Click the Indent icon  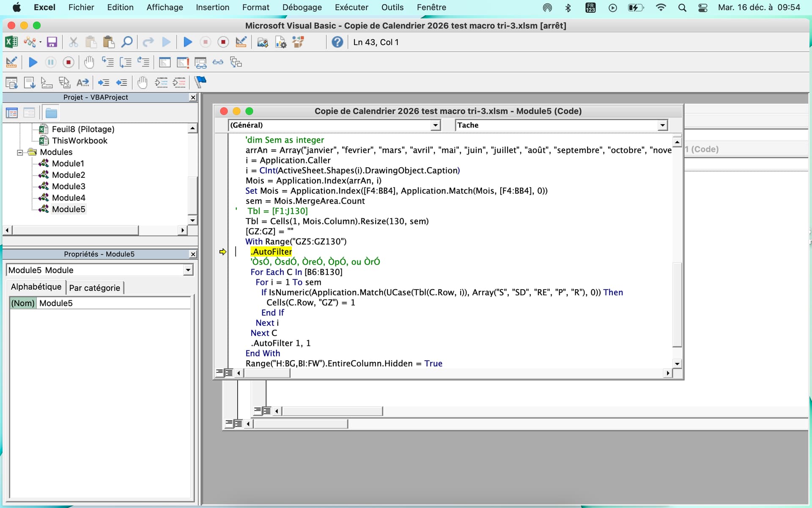[104, 82]
